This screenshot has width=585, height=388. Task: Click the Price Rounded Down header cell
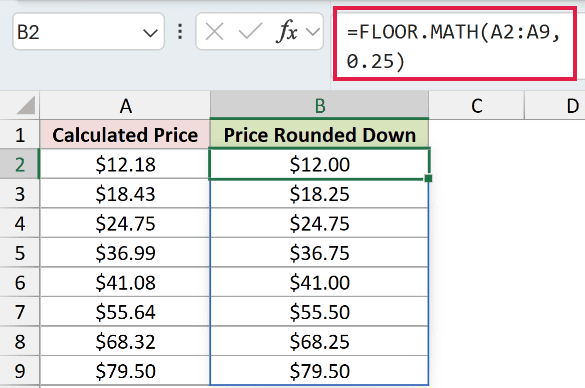[320, 134]
